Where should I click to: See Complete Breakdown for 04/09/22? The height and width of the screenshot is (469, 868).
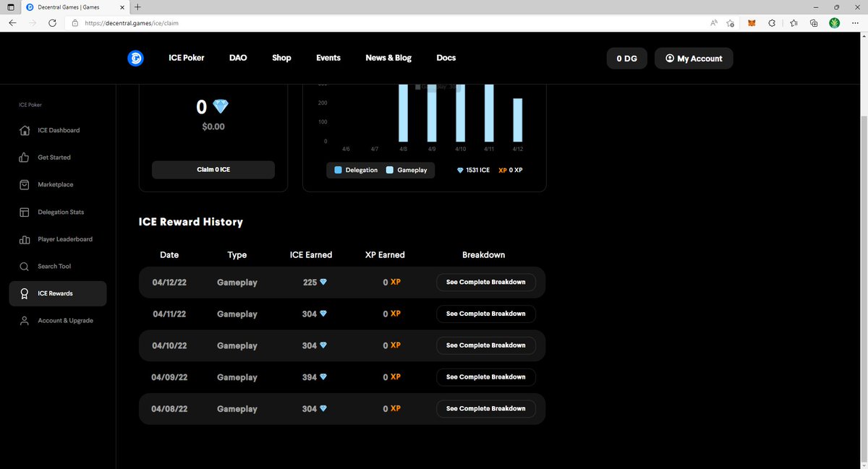pyautogui.click(x=486, y=377)
